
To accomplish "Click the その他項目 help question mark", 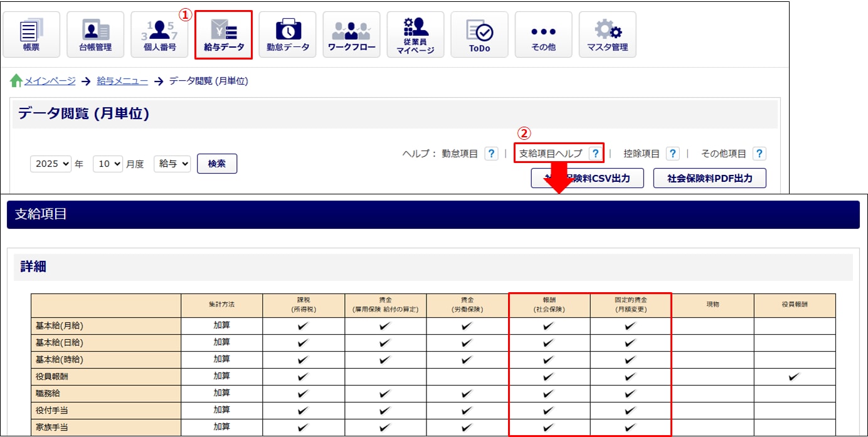I will pyautogui.click(x=759, y=154).
